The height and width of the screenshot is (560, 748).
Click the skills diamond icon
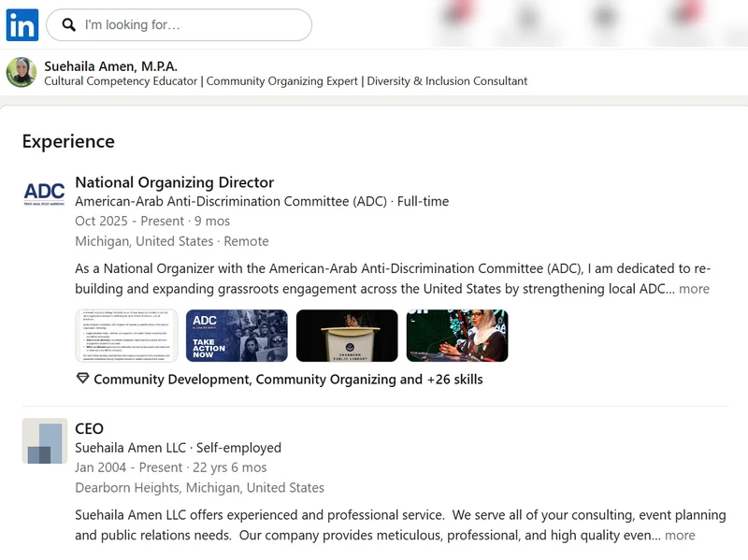click(82, 379)
